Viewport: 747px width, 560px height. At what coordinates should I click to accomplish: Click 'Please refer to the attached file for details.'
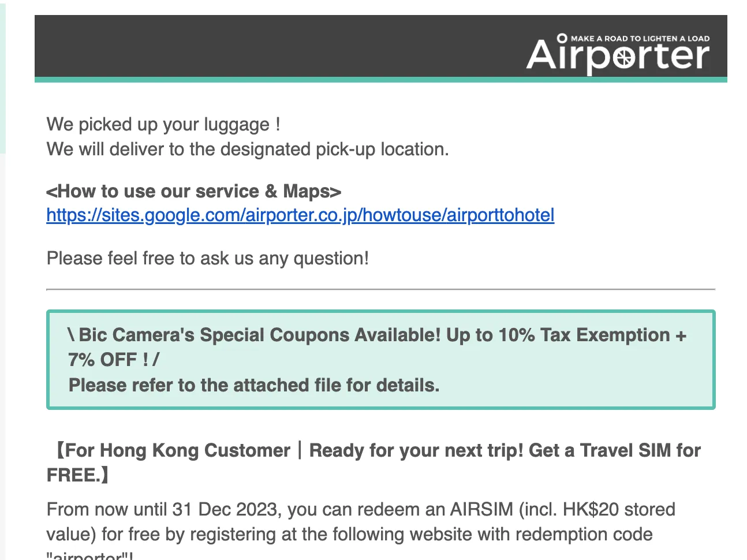pos(254,385)
